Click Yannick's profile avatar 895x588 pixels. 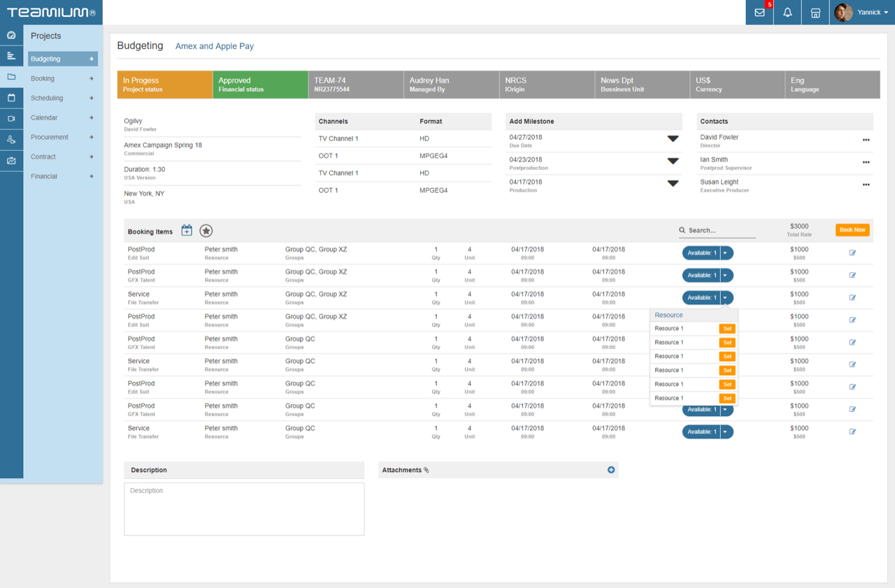click(x=843, y=13)
